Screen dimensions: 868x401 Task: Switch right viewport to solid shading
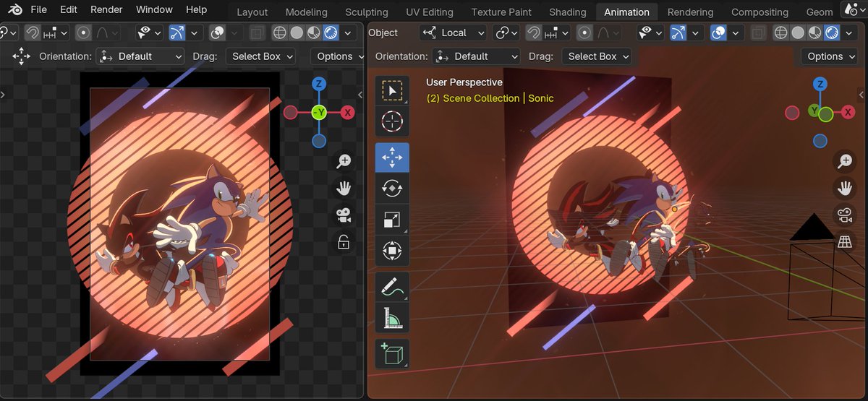[798, 33]
